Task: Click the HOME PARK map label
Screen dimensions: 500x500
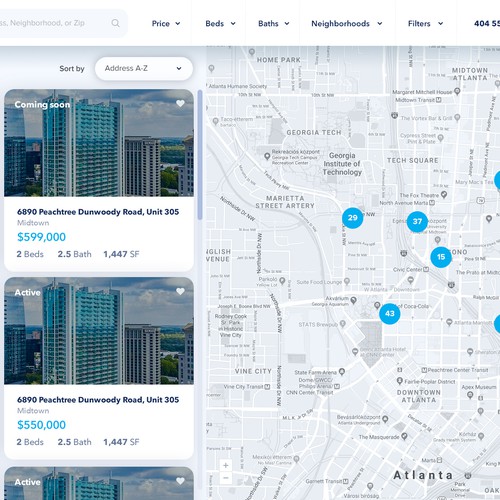Action: tap(279, 60)
